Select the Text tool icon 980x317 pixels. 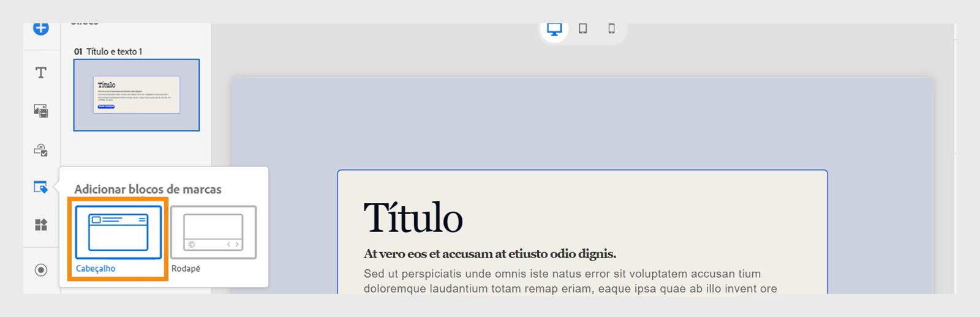(41, 73)
